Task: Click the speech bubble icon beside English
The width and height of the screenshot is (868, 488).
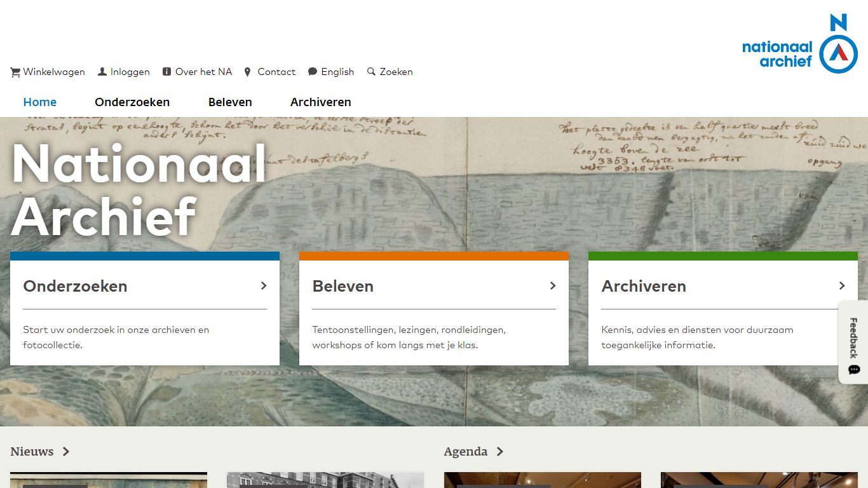Action: click(x=313, y=72)
